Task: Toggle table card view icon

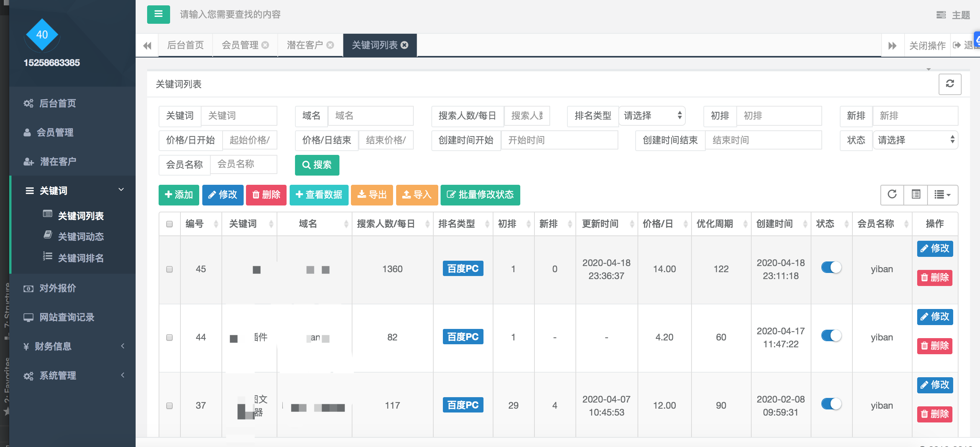Action: pyautogui.click(x=916, y=195)
